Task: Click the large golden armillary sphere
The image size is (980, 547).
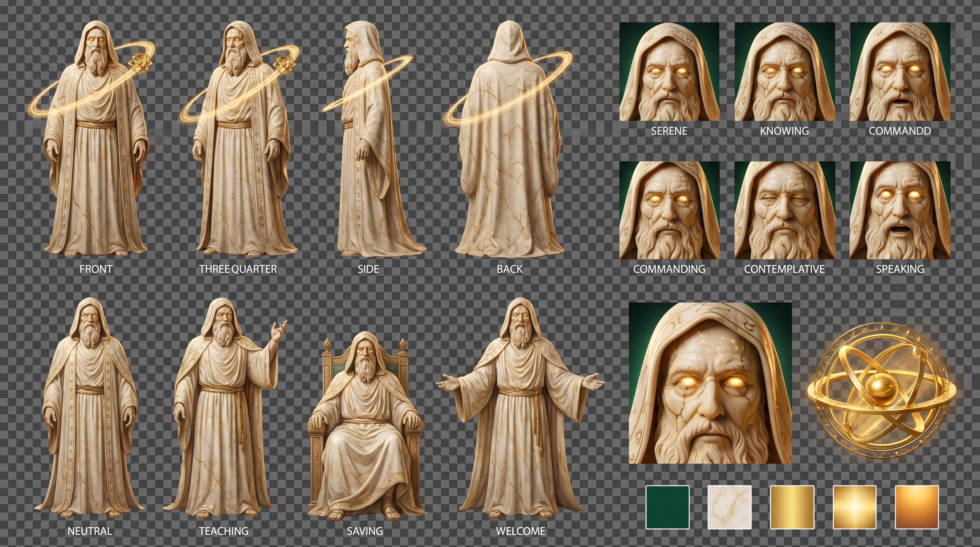Action: [x=882, y=390]
